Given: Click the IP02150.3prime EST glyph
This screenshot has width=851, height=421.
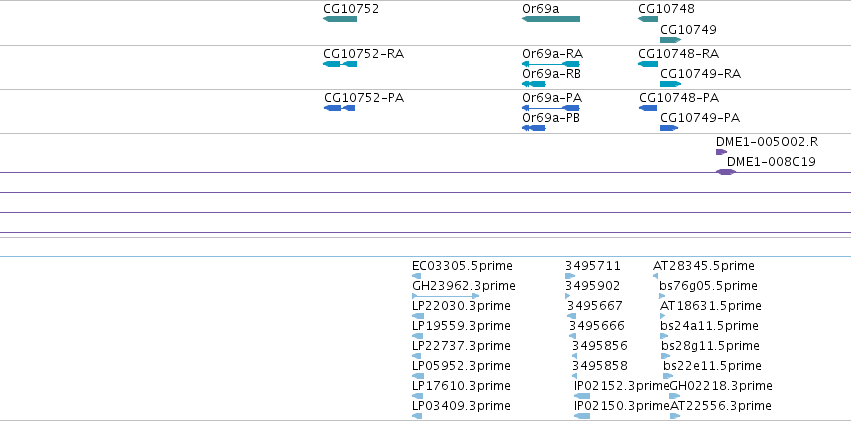Looking at the screenshot, I should (582, 416).
